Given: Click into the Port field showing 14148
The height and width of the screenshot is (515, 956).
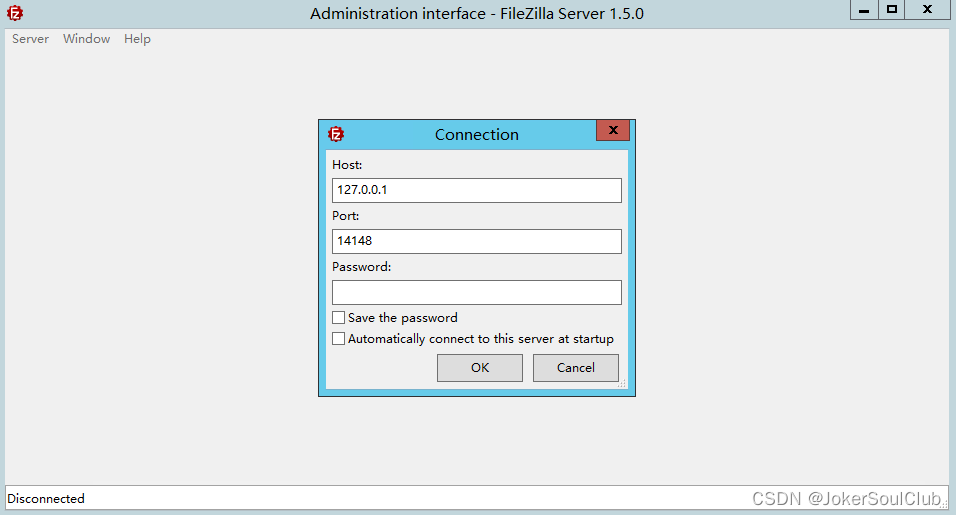Looking at the screenshot, I should point(476,241).
